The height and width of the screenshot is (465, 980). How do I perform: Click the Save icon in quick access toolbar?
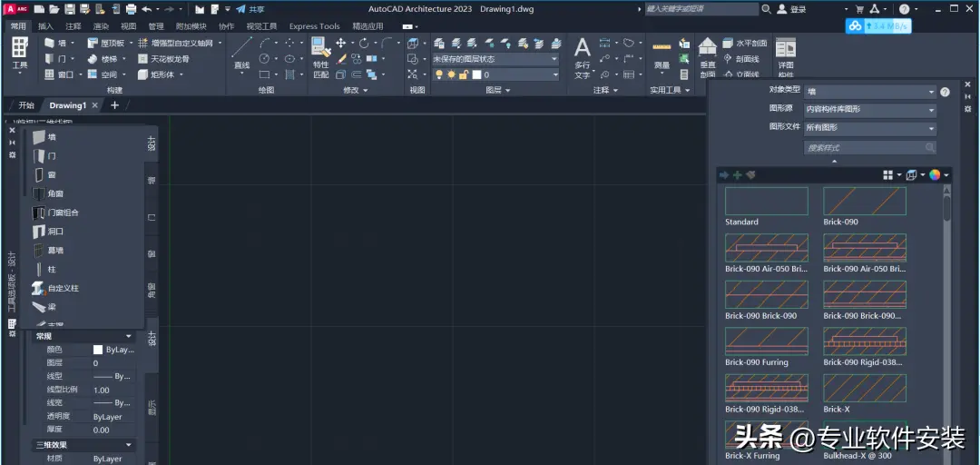(x=69, y=9)
